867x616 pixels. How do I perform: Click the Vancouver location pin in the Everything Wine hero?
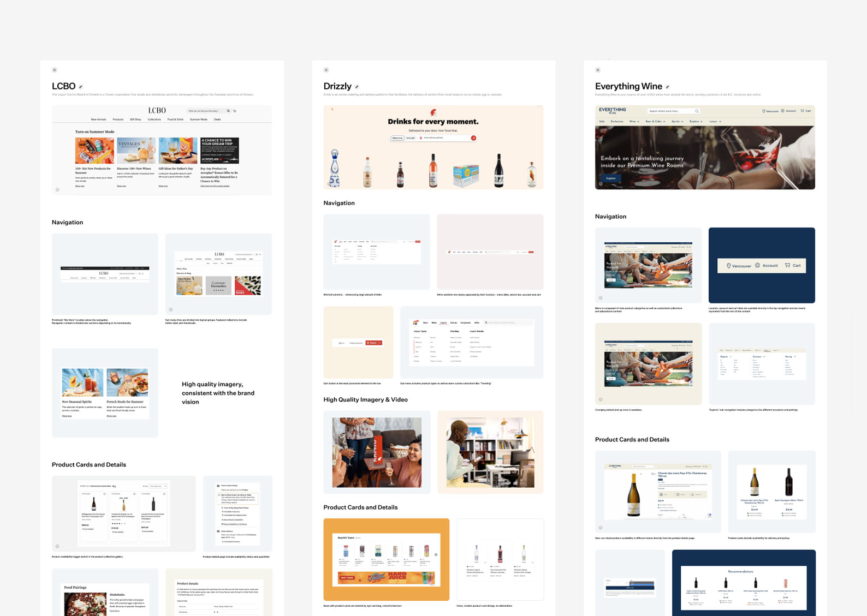click(x=764, y=111)
